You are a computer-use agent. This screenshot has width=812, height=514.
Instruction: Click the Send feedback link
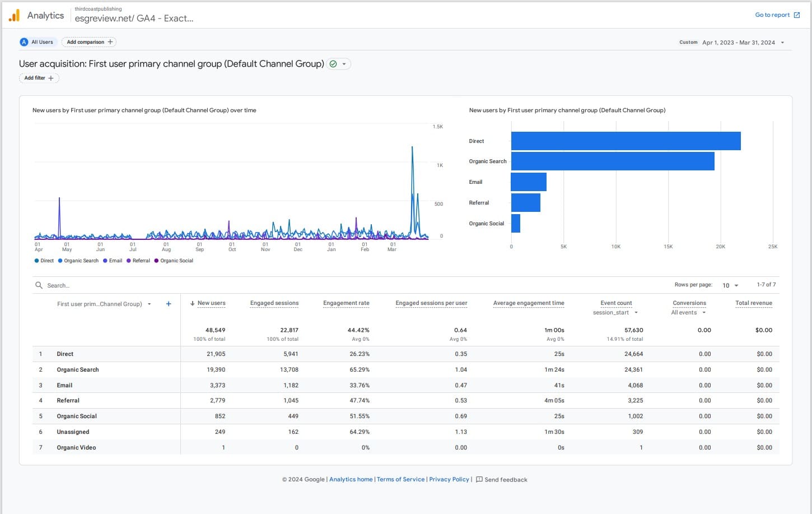[501, 480]
